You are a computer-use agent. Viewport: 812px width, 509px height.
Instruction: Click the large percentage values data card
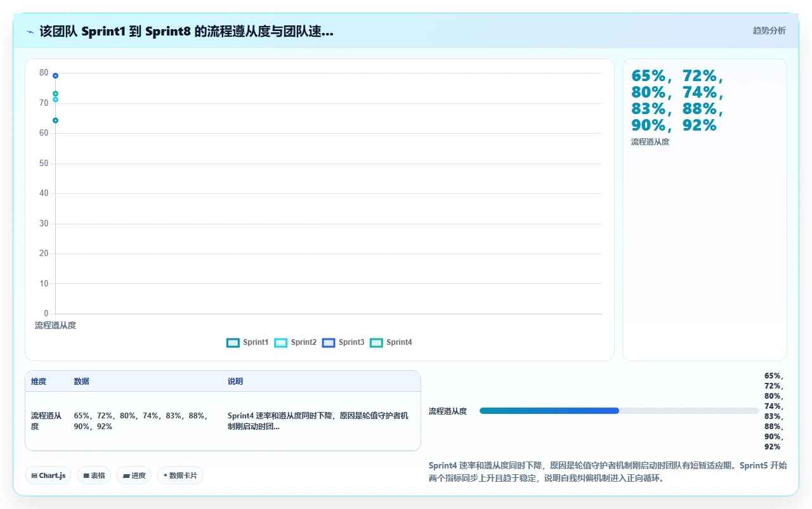coord(704,210)
